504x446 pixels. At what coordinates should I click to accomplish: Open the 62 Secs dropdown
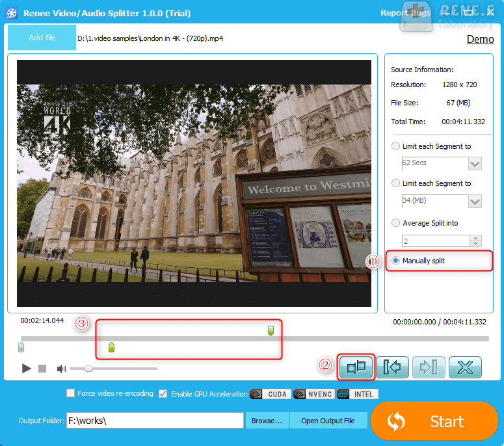(475, 164)
